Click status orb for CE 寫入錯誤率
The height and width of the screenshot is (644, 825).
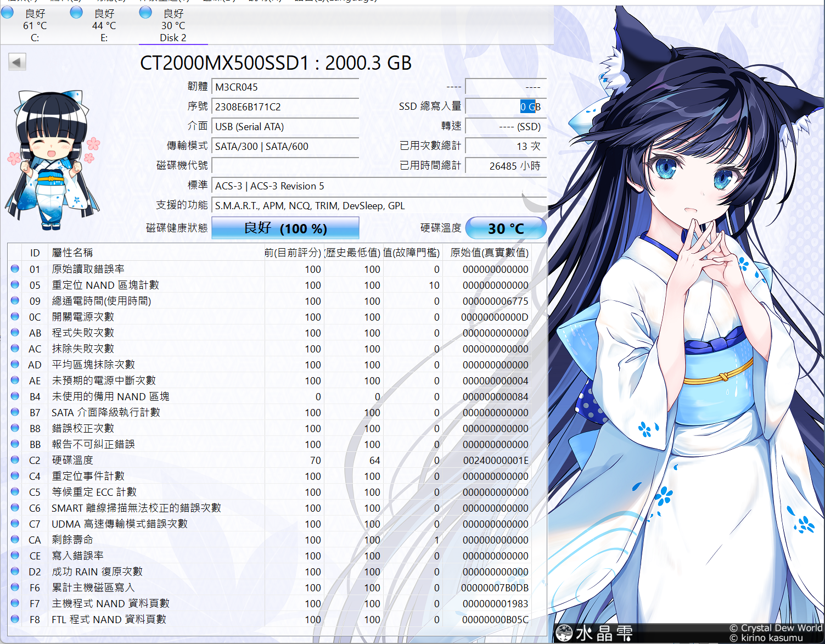click(x=15, y=556)
